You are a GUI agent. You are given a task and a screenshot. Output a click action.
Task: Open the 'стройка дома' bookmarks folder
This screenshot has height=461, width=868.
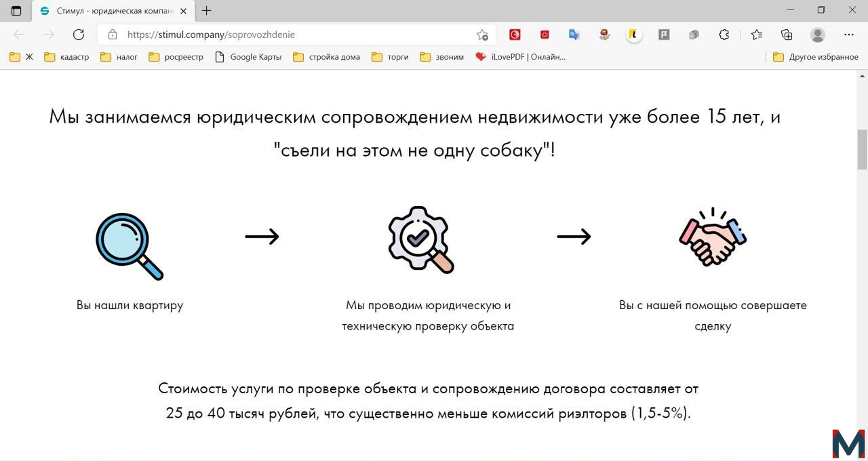coord(327,57)
